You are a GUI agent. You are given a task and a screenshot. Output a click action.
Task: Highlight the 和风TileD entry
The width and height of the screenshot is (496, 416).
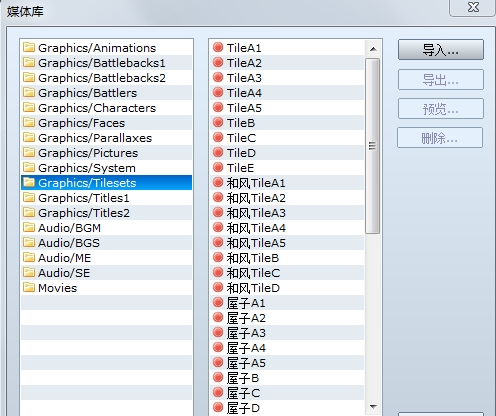point(287,288)
